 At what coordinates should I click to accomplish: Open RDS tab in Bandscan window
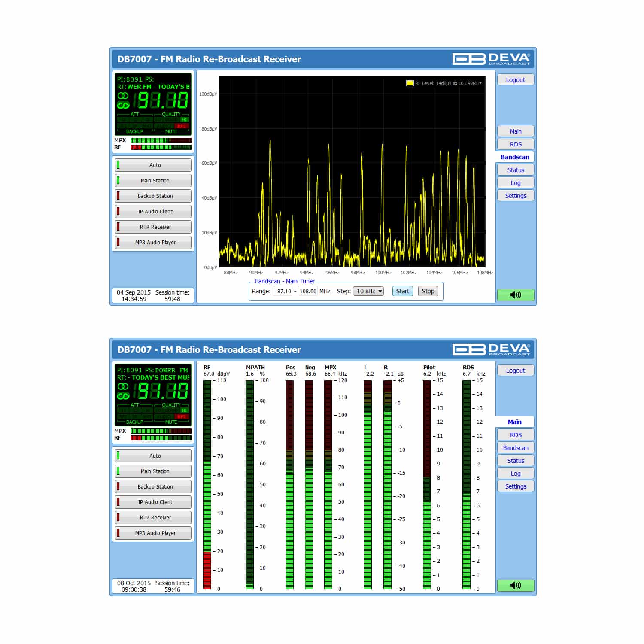tap(516, 144)
